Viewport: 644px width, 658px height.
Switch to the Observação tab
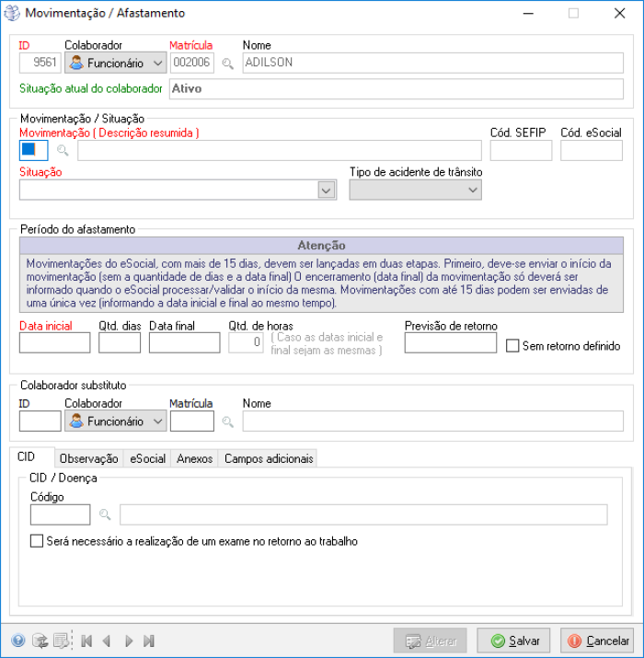click(88, 458)
